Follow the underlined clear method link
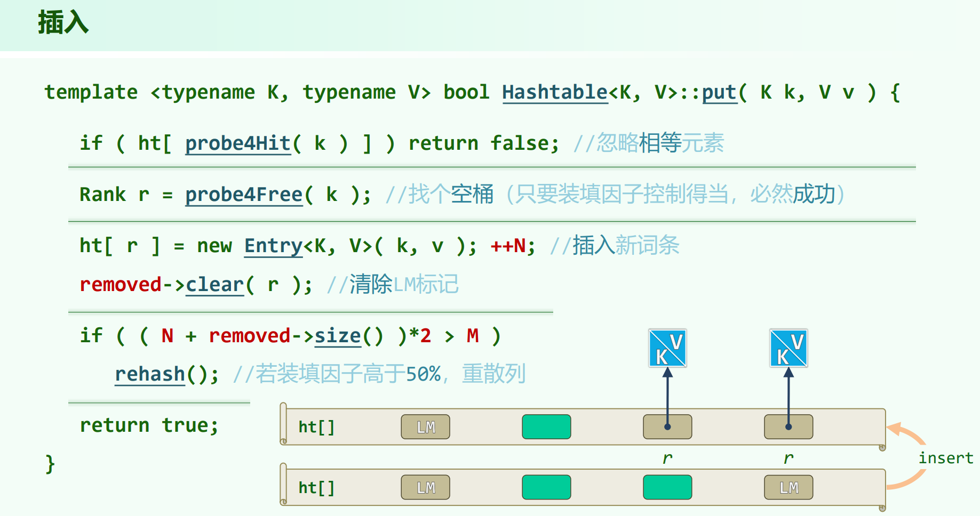Image resolution: width=980 pixels, height=516 pixels. tap(214, 285)
